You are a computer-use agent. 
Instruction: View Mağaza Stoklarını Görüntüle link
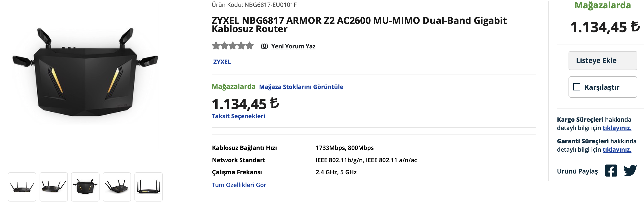301,87
